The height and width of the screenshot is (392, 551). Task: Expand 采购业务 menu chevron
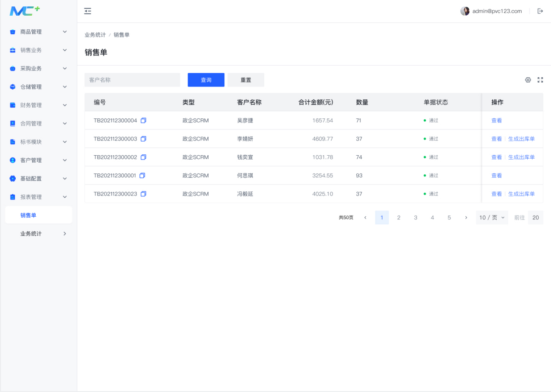click(x=65, y=68)
